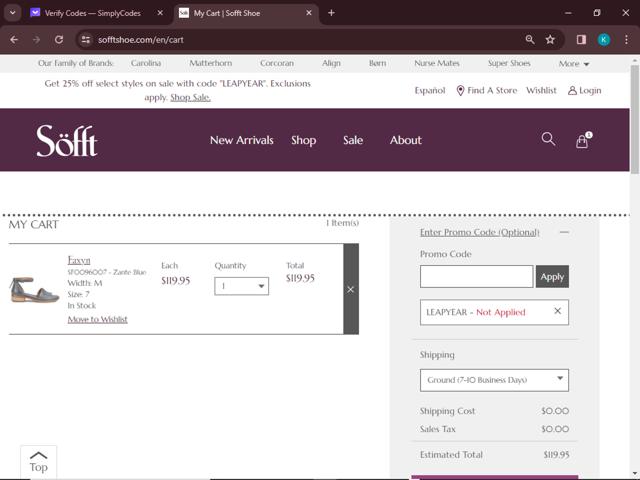Select the My Cart Sofft Shoe tab

click(x=227, y=13)
